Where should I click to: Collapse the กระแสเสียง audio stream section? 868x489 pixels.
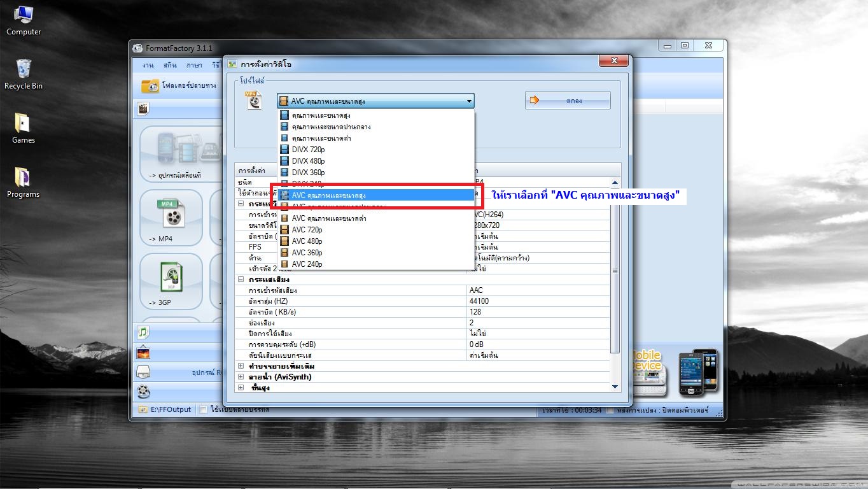point(241,280)
